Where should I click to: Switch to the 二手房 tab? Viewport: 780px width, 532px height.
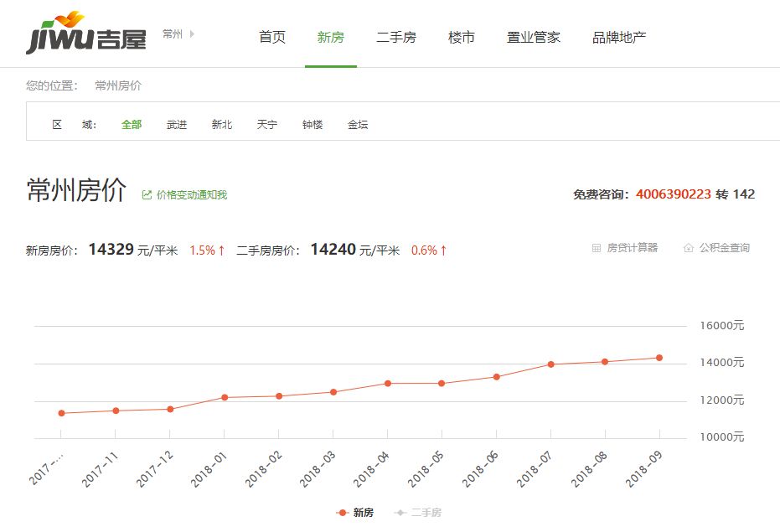click(395, 37)
